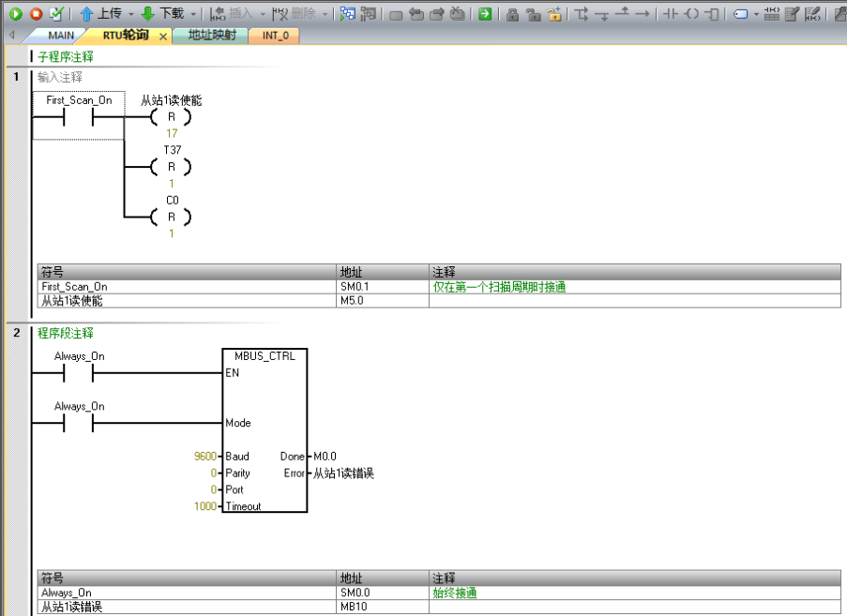Select the 从站1读使能 reset coil

(172, 116)
